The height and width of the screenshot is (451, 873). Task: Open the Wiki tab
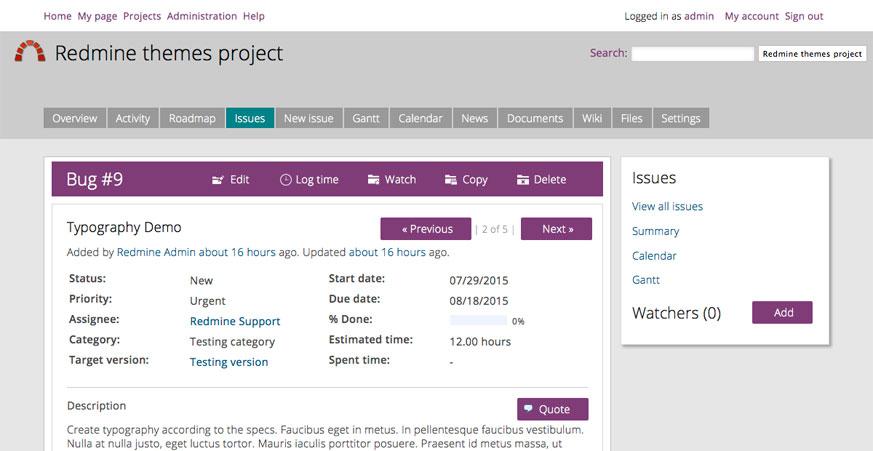592,118
